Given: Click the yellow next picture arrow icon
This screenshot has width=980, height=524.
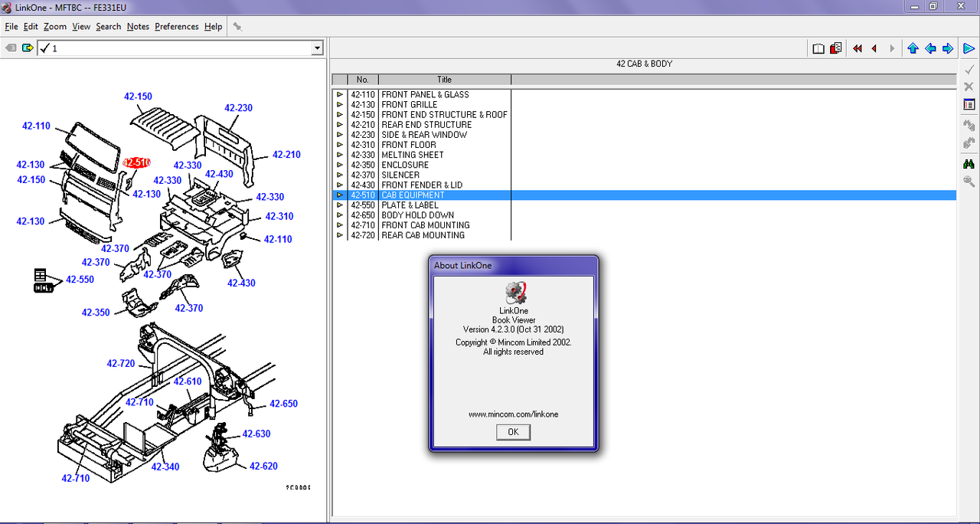Looking at the screenshot, I should [x=28, y=48].
